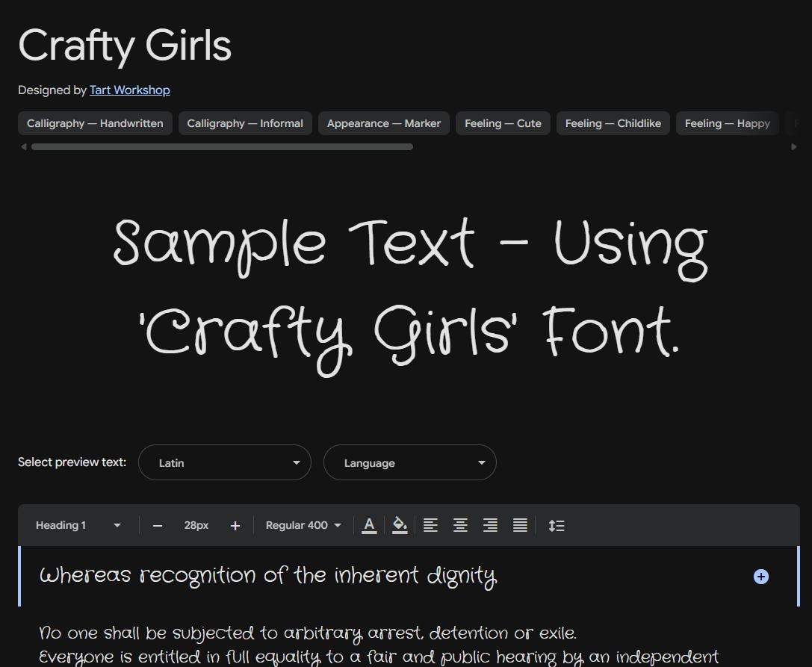Increase font size with plus button
Image resolution: width=812 pixels, height=667 pixels.
tap(235, 526)
